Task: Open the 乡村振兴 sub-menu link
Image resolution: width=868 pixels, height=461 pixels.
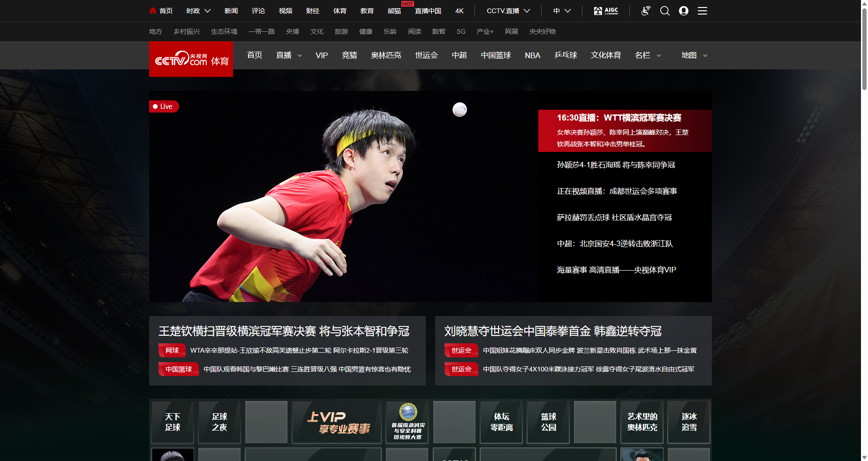Action: pyautogui.click(x=187, y=31)
